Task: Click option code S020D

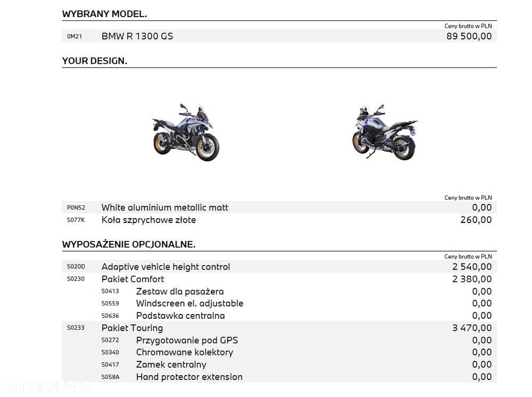Action: pyautogui.click(x=76, y=267)
